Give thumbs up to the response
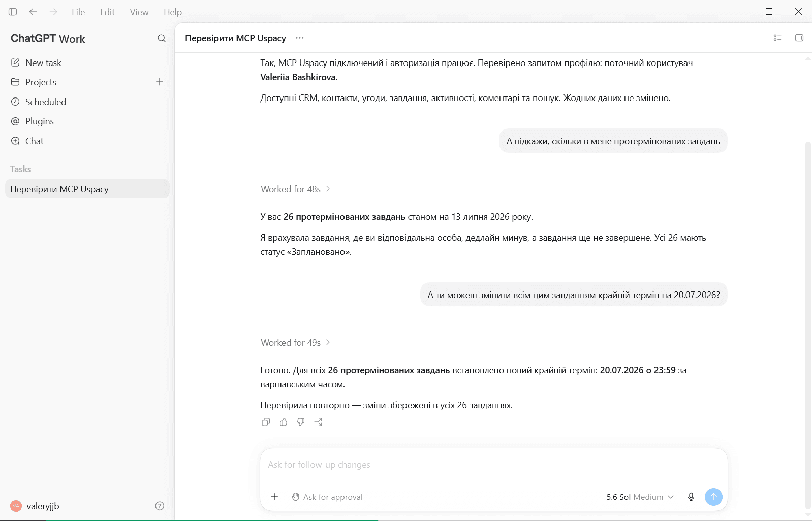This screenshot has width=812, height=521. pos(284,422)
